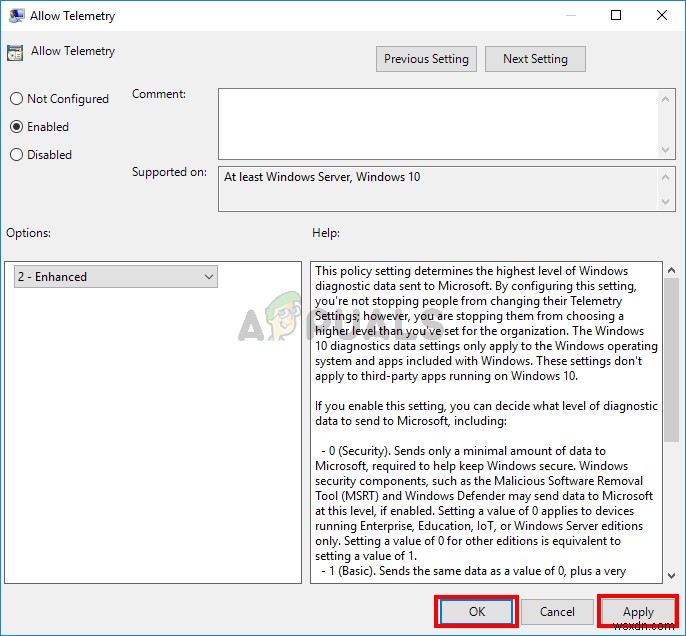The width and height of the screenshot is (686, 636).
Task: Click the Help pane scroll down arrow
Action: [x=672, y=576]
